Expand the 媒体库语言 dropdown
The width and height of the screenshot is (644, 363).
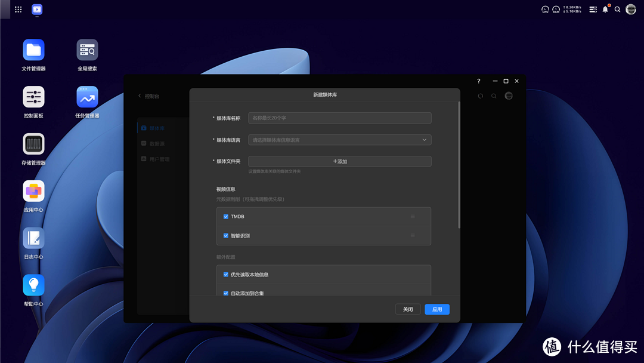coord(339,140)
